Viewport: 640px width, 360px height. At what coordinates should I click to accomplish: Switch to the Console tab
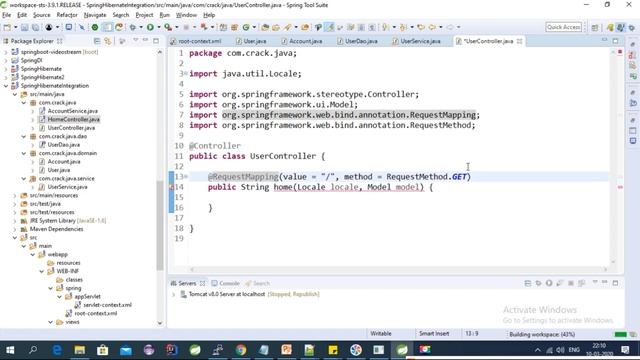coord(226,283)
